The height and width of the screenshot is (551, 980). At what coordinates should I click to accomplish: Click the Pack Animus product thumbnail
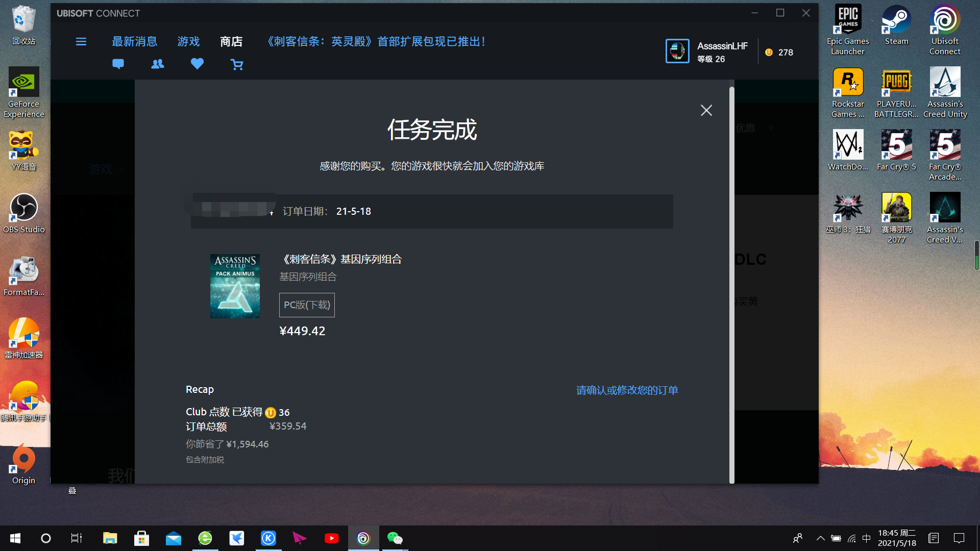[x=235, y=286]
